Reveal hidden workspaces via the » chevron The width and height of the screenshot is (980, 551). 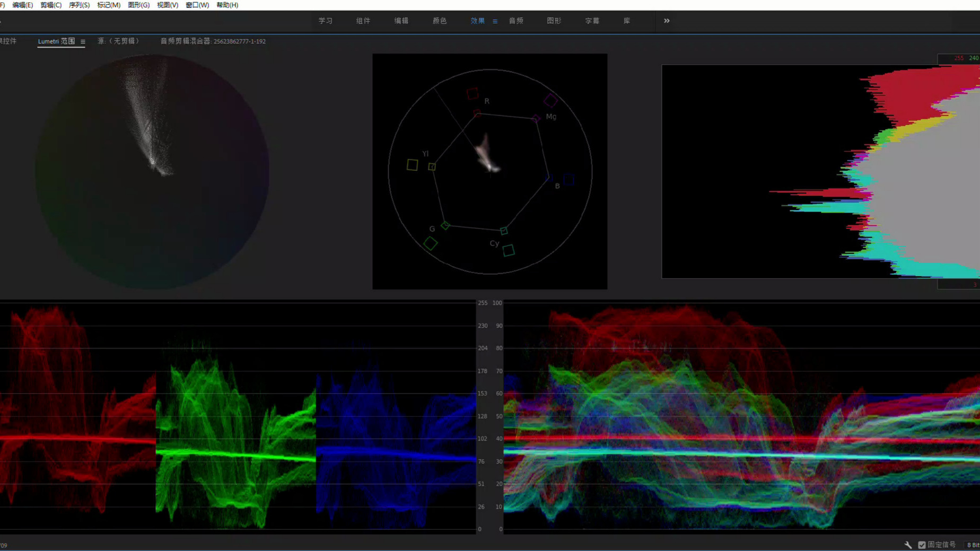tap(666, 21)
